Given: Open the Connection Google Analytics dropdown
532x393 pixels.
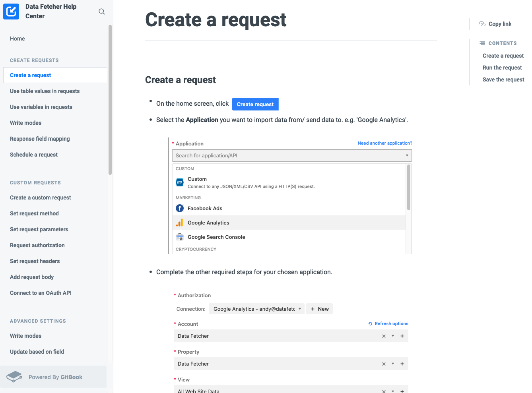Looking at the screenshot, I should (256, 309).
